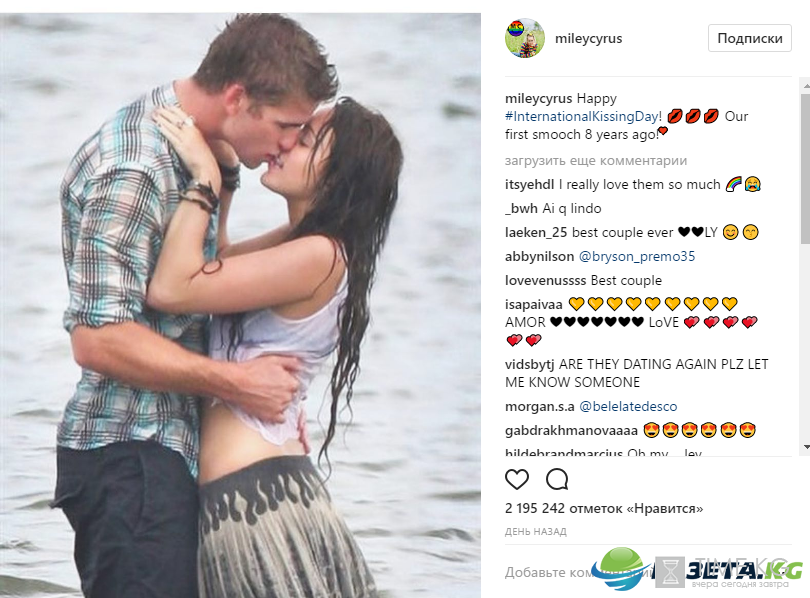Click the hourglass watermark icon

pyautogui.click(x=670, y=572)
